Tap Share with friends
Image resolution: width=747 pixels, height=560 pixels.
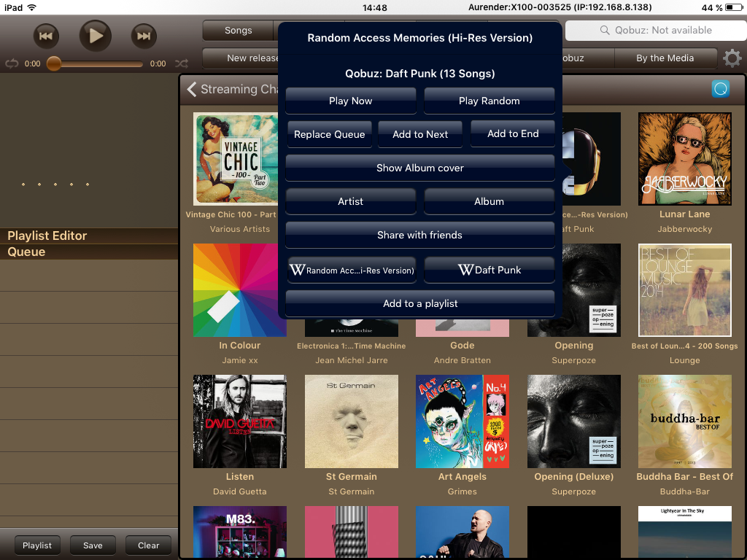420,236
